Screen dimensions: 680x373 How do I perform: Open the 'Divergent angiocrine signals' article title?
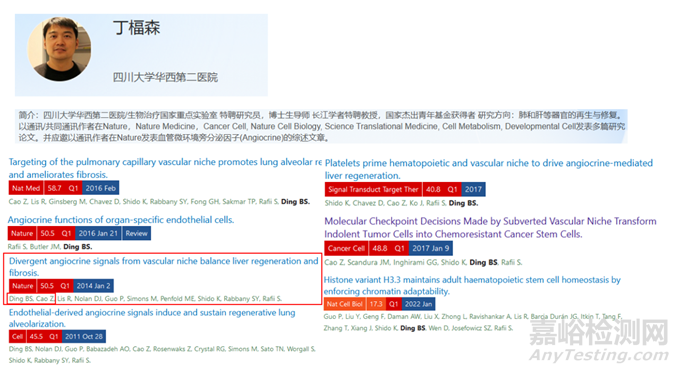pos(163,267)
